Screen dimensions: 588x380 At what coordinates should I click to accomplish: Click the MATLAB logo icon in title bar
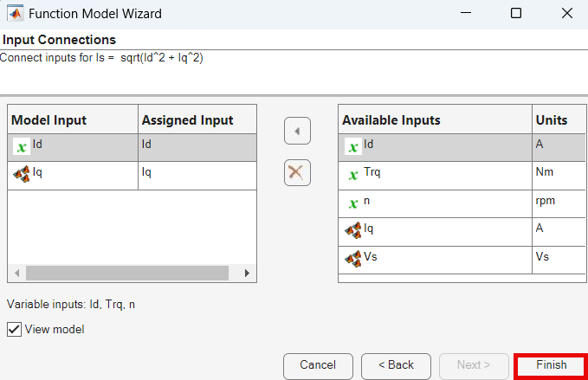tap(16, 14)
